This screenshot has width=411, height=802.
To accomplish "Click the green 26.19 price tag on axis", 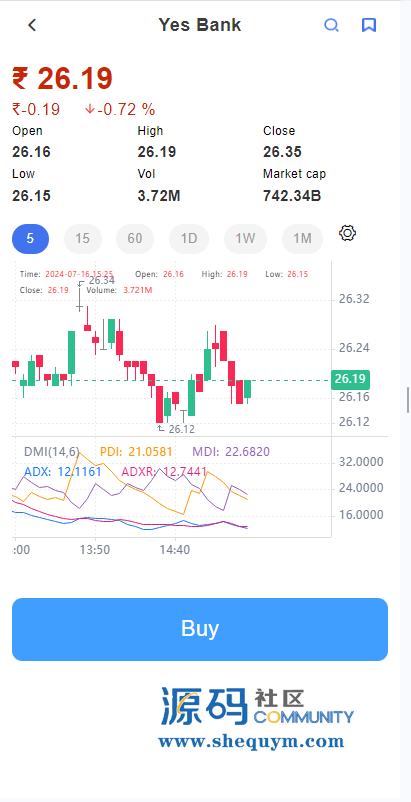I will (x=350, y=380).
